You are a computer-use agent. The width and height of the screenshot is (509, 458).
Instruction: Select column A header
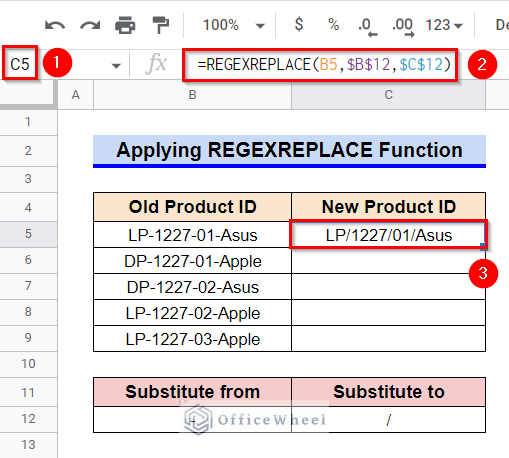click(76, 95)
